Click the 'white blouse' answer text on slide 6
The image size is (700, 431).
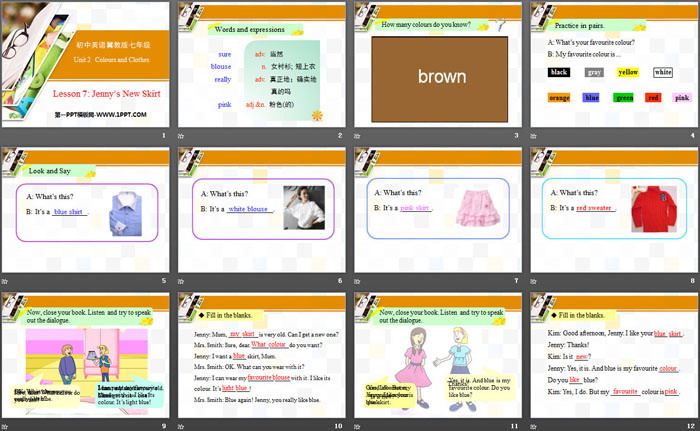pos(248,209)
